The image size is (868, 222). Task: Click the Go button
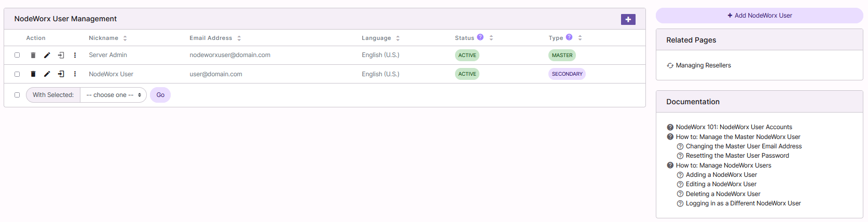(x=160, y=95)
